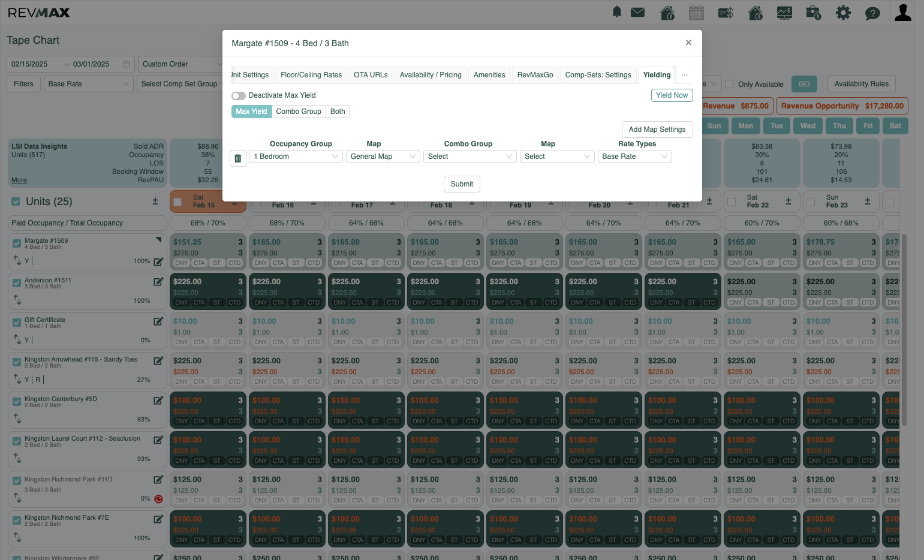Toggle the Only Available checkbox

pos(729,84)
